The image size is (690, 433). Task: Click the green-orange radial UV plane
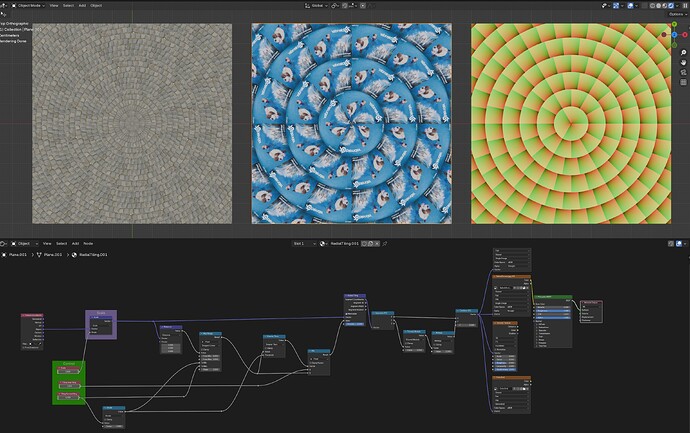pyautogui.click(x=571, y=124)
